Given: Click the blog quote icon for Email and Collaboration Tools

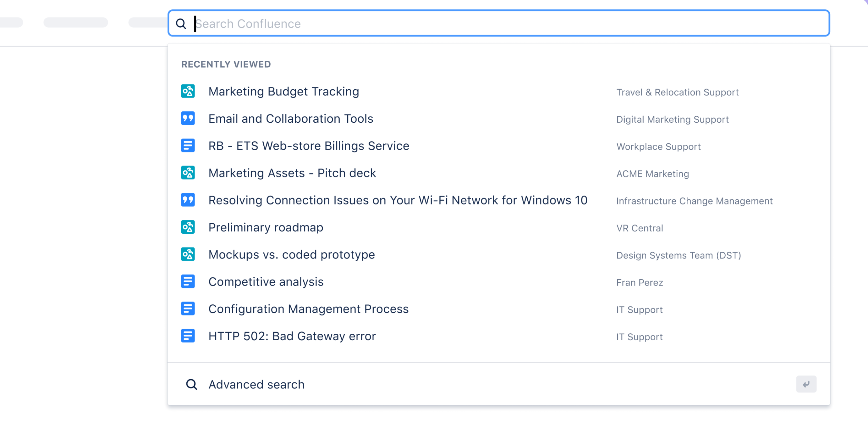Looking at the screenshot, I should click(188, 119).
